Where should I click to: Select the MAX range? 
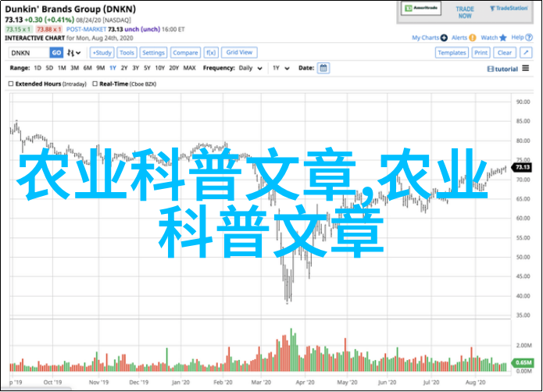tap(189, 68)
